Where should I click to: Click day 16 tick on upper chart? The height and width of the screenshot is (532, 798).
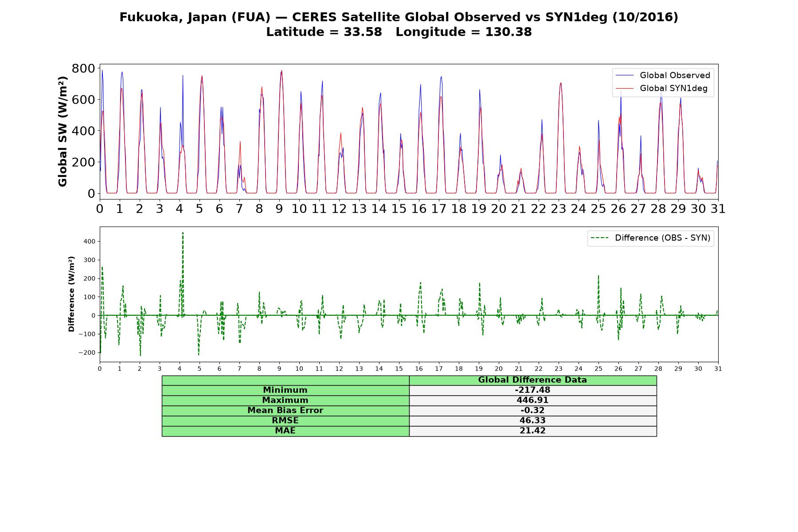[x=419, y=209]
